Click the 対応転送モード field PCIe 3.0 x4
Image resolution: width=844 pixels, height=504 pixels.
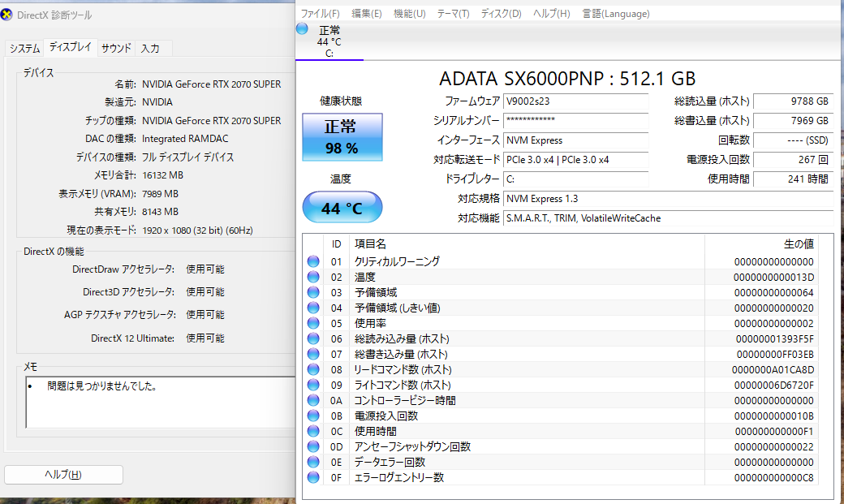click(x=576, y=159)
